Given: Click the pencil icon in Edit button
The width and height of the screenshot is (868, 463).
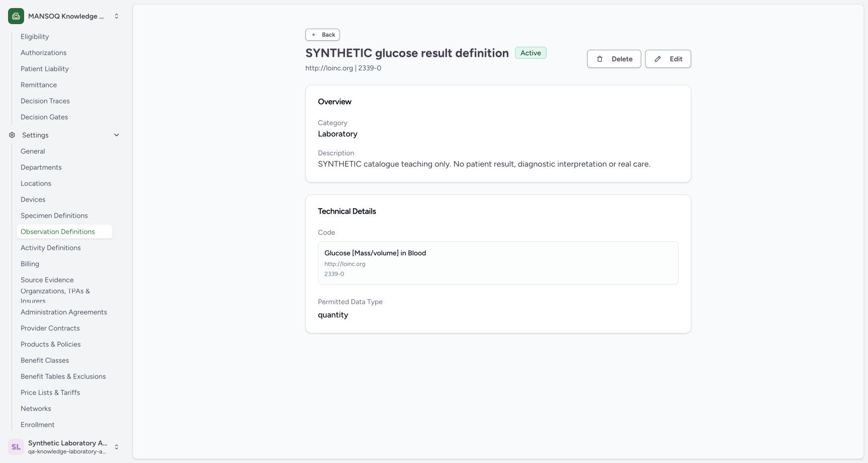Looking at the screenshot, I should click(658, 59).
